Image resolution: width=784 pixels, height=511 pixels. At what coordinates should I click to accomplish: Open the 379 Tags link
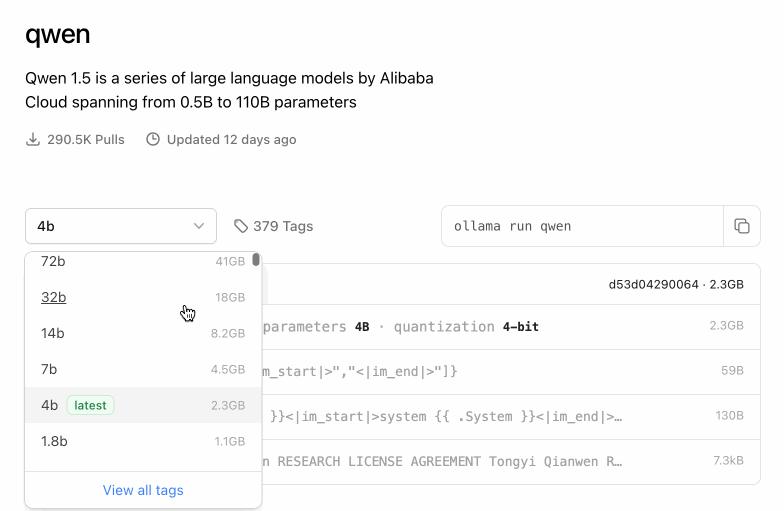pos(282,226)
